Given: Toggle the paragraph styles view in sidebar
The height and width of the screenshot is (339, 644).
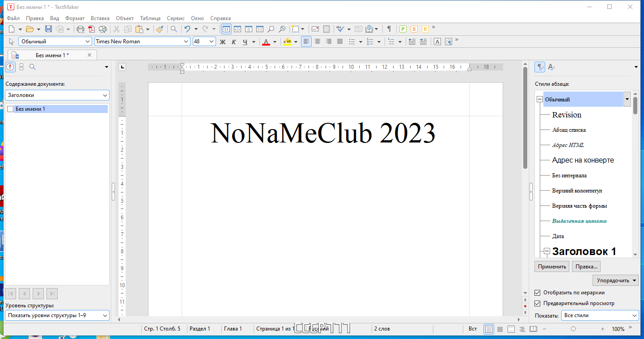Looking at the screenshot, I should pos(540,67).
